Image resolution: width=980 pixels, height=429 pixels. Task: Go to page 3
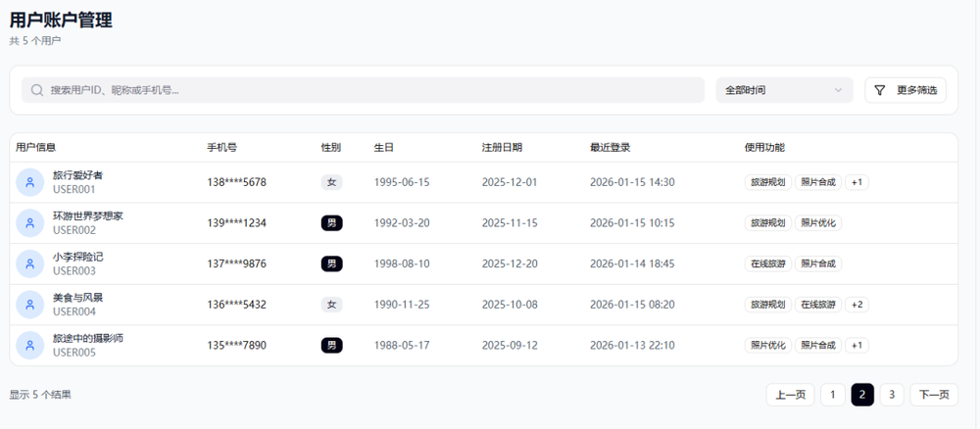(892, 395)
